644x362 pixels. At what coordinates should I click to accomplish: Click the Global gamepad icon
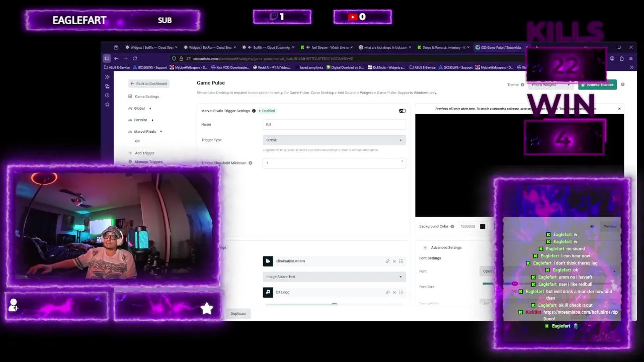point(130,108)
